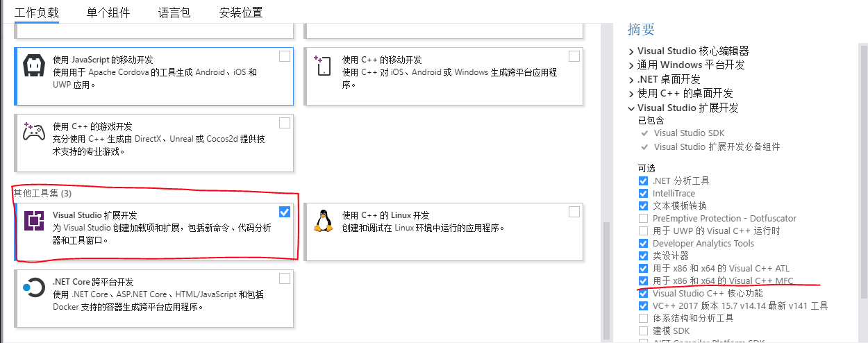Click the 已包含 label in summary
The image size is (868, 343).
point(650,121)
